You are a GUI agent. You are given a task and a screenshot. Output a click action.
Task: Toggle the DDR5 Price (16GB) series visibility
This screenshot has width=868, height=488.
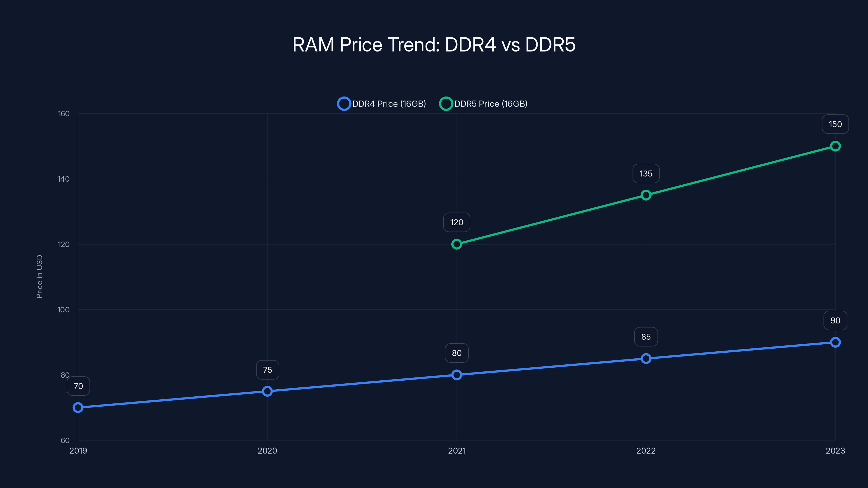click(491, 104)
